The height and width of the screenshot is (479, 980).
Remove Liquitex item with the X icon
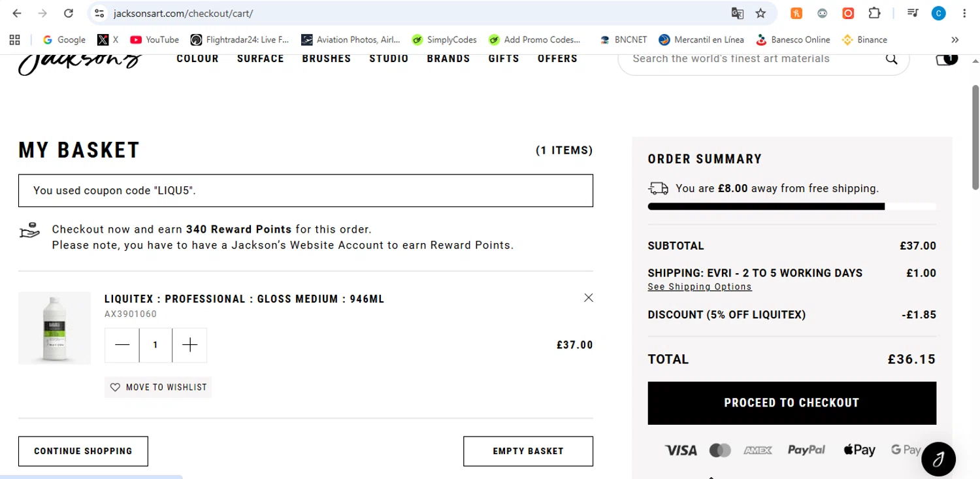click(589, 298)
